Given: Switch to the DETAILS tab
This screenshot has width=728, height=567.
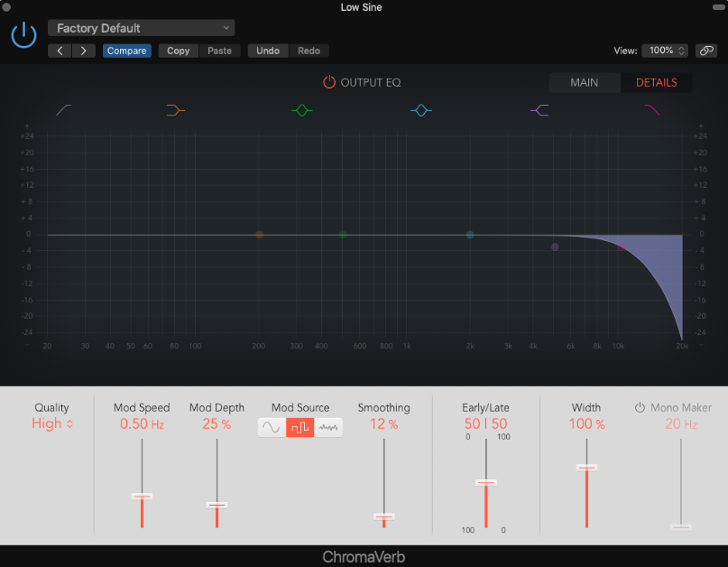Looking at the screenshot, I should click(x=656, y=82).
